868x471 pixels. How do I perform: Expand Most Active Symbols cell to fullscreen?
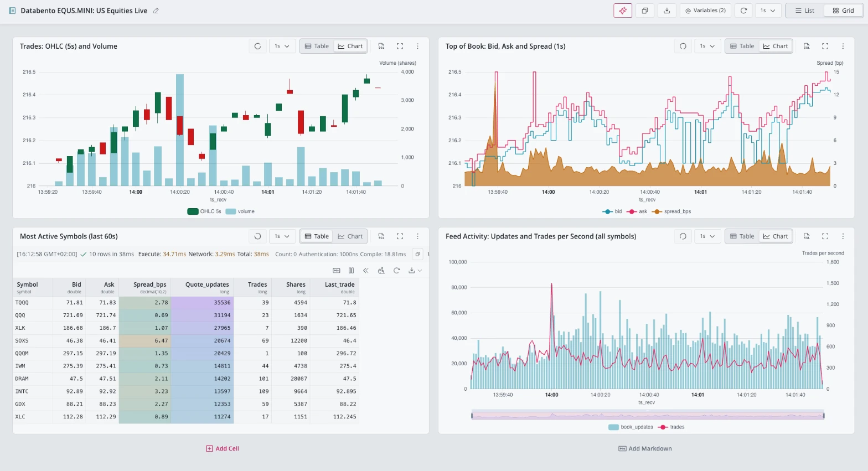pyautogui.click(x=400, y=236)
